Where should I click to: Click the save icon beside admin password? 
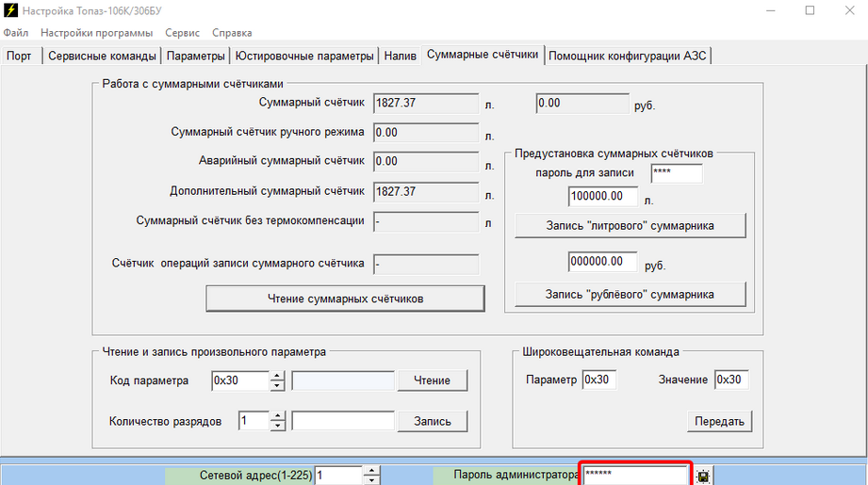(x=703, y=477)
